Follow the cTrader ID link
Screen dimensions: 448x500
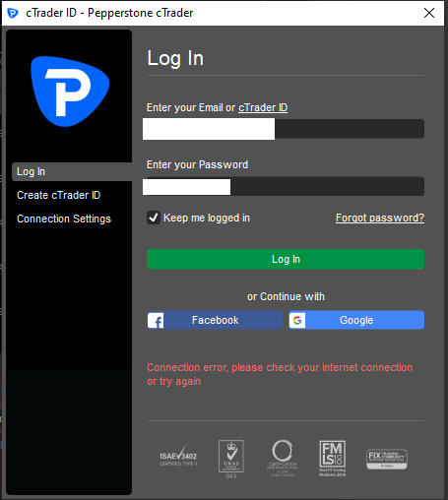tap(263, 107)
